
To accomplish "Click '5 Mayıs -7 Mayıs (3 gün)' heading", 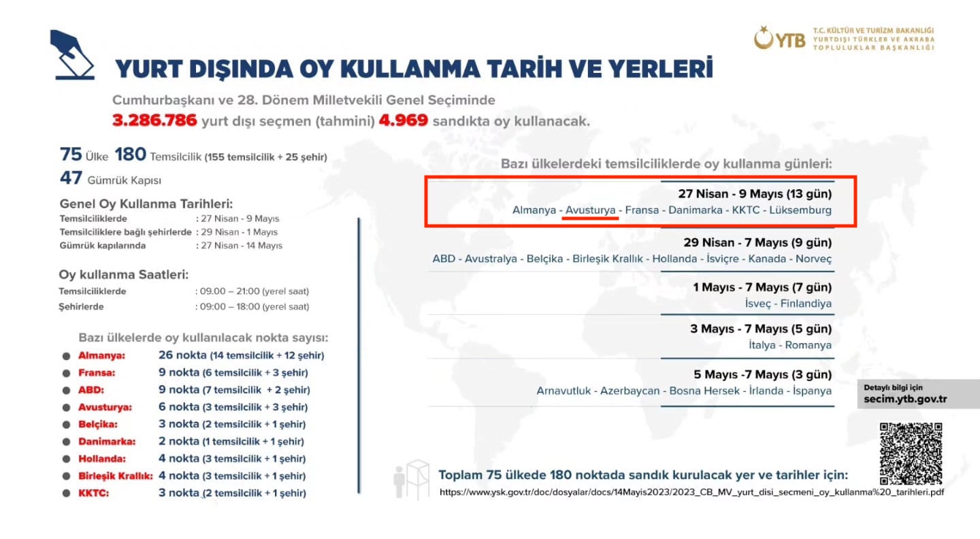I will pyautogui.click(x=762, y=374).
